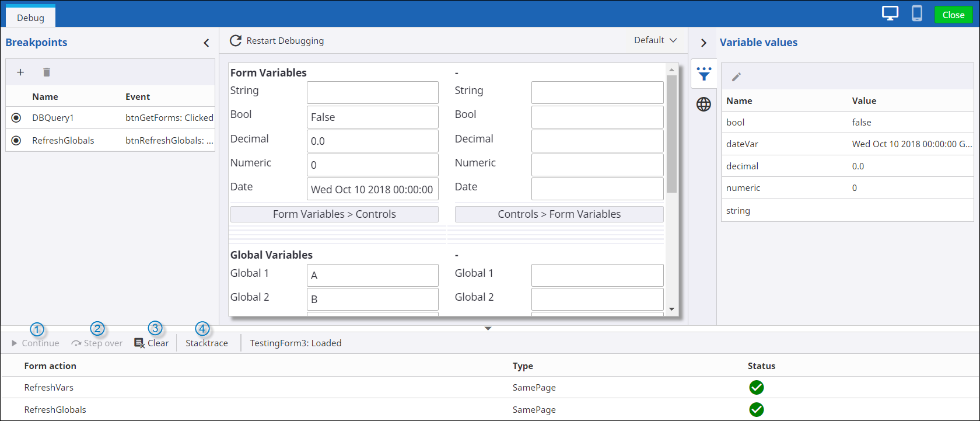Click the add breakpoint plus icon
The width and height of the screenshot is (980, 421).
[20, 72]
